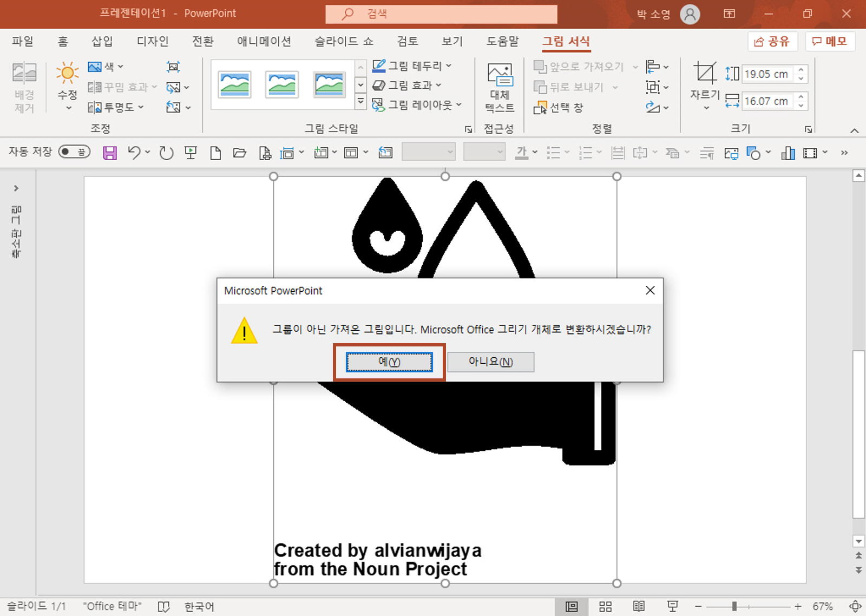Click the height field showing 19.05 cm

tap(767, 74)
